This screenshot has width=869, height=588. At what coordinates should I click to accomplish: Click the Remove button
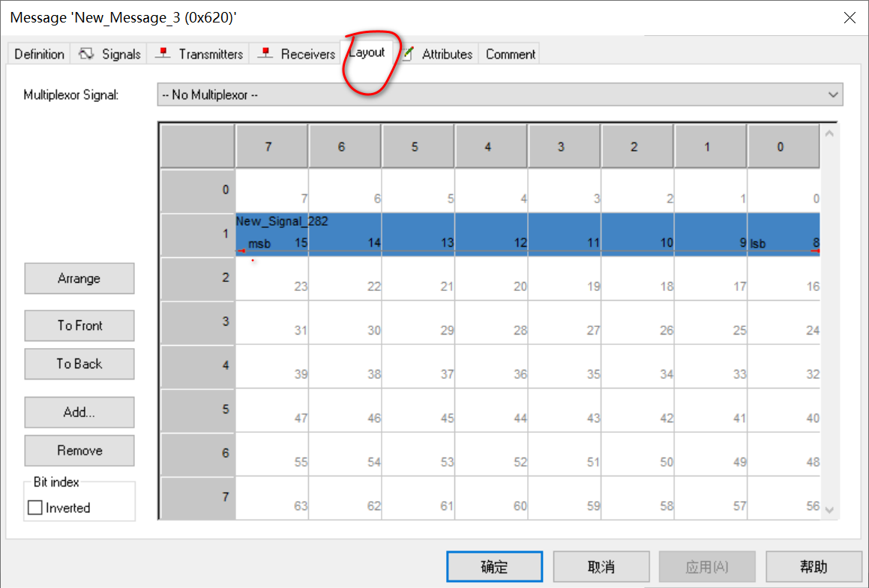click(x=79, y=450)
